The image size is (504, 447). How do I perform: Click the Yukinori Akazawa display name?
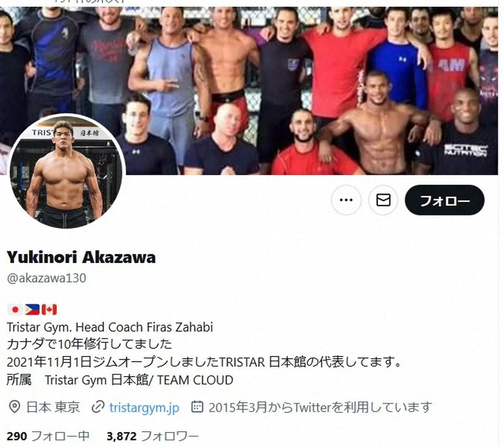click(81, 257)
